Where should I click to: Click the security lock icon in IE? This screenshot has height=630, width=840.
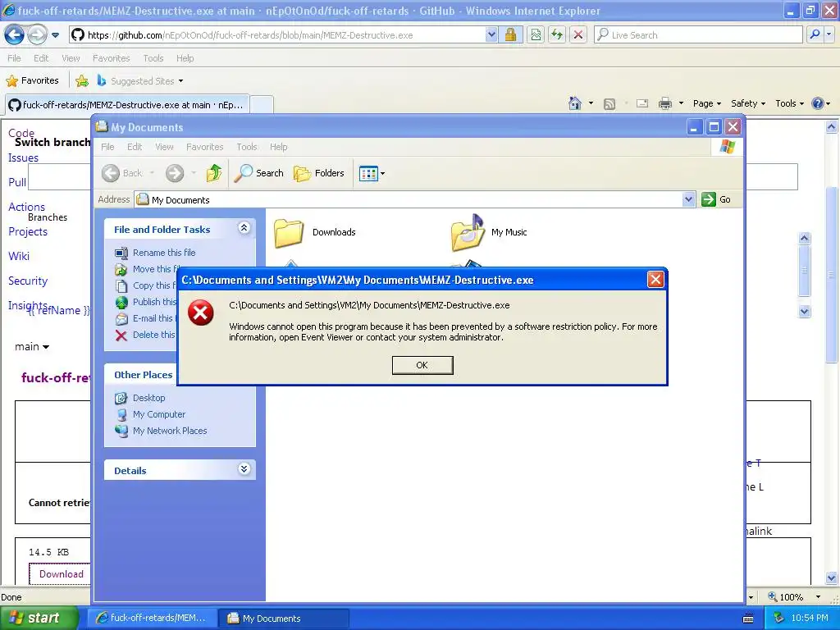click(x=510, y=34)
